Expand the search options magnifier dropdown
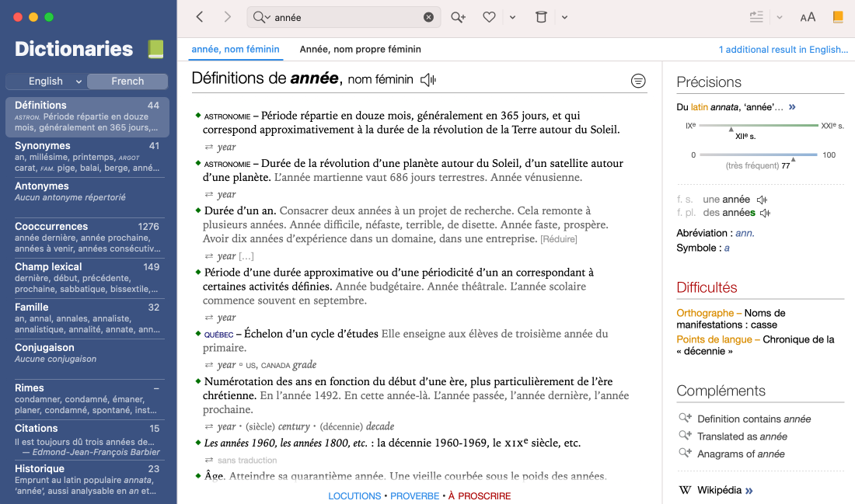The height and width of the screenshot is (504, 855). pos(261,17)
